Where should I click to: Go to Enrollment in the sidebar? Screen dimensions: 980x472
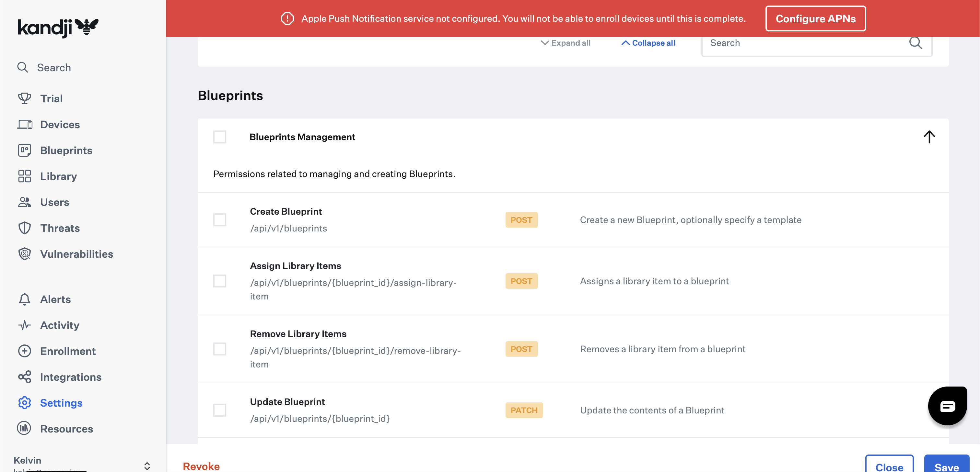[x=68, y=351]
